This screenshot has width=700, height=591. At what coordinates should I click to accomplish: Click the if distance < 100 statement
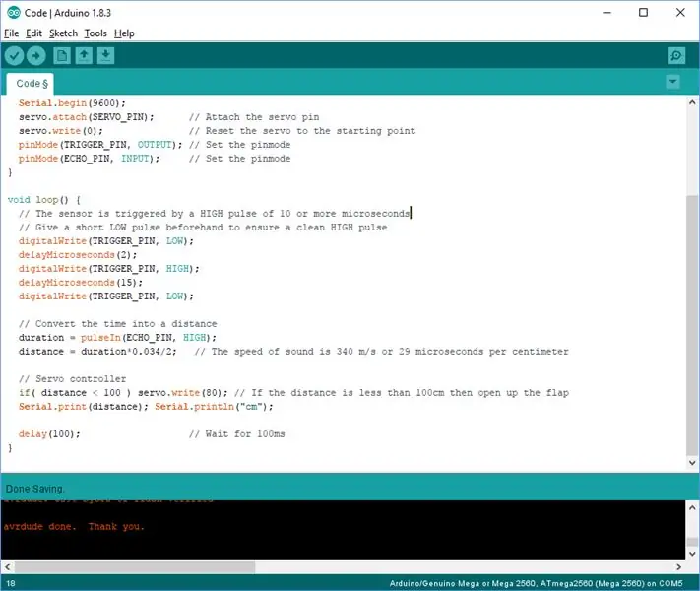click(123, 393)
